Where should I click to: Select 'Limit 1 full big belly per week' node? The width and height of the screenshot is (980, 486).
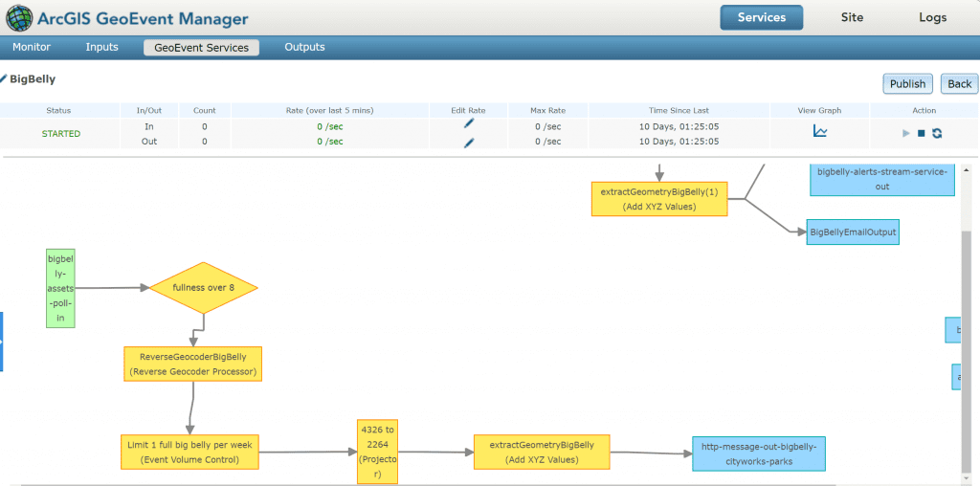click(x=189, y=452)
